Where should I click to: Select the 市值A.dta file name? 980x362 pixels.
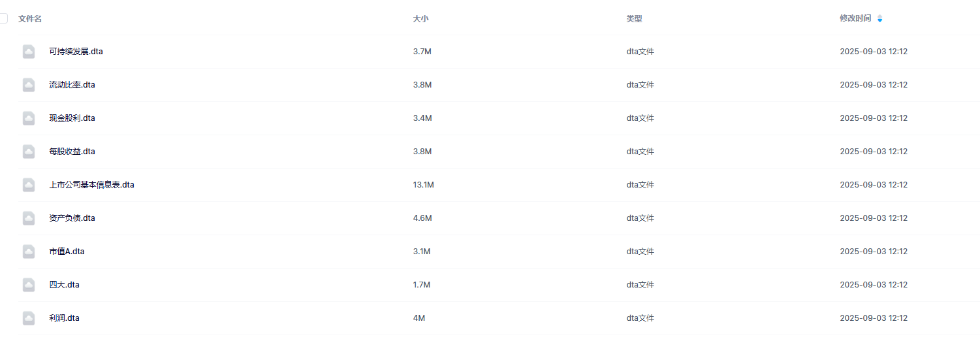tap(67, 252)
